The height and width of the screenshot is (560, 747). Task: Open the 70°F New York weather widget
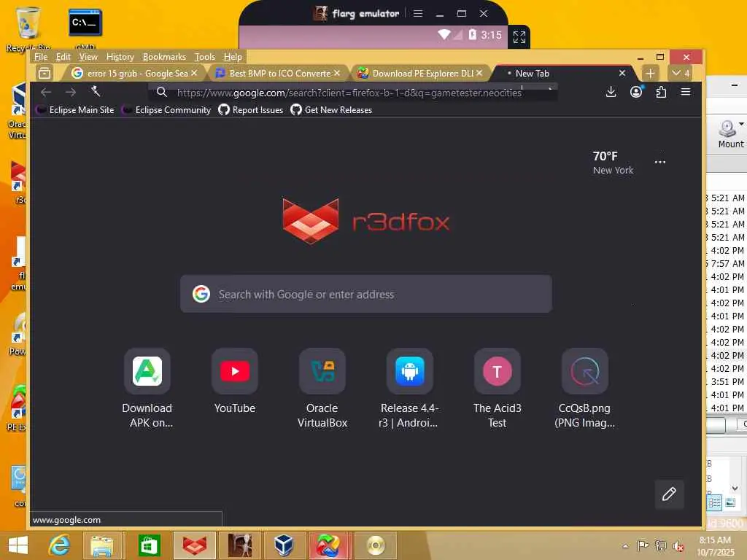pyautogui.click(x=613, y=163)
